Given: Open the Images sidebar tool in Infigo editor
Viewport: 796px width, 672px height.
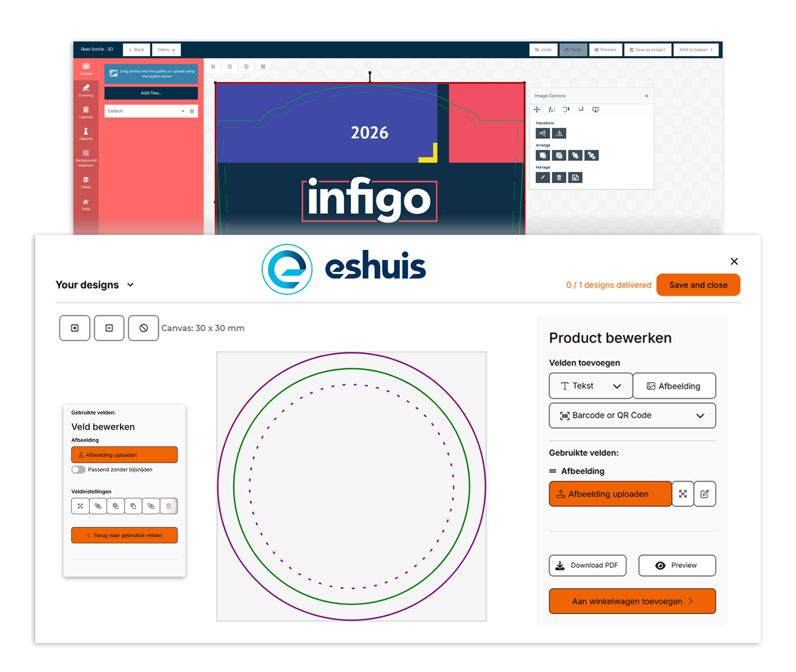Looking at the screenshot, I should coord(86,69).
